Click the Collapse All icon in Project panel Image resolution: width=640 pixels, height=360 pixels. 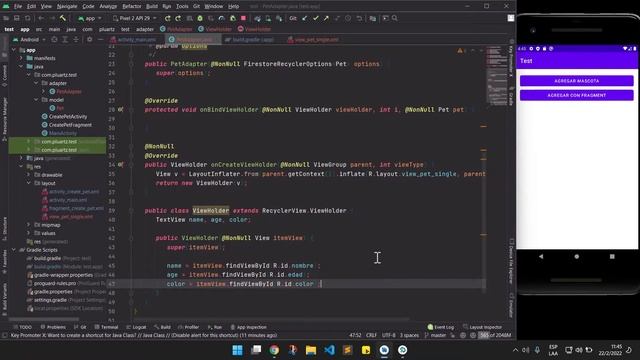[76, 40]
